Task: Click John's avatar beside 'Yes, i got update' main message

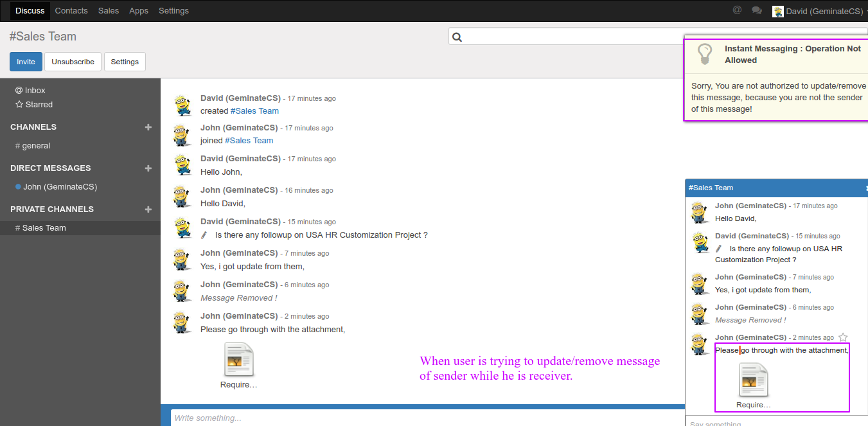Action: point(183,260)
